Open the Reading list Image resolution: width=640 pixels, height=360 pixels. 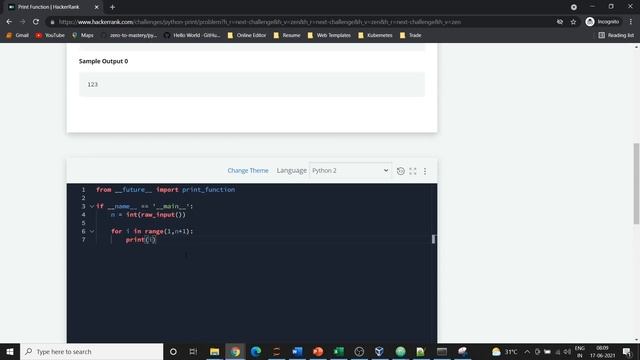616,35
